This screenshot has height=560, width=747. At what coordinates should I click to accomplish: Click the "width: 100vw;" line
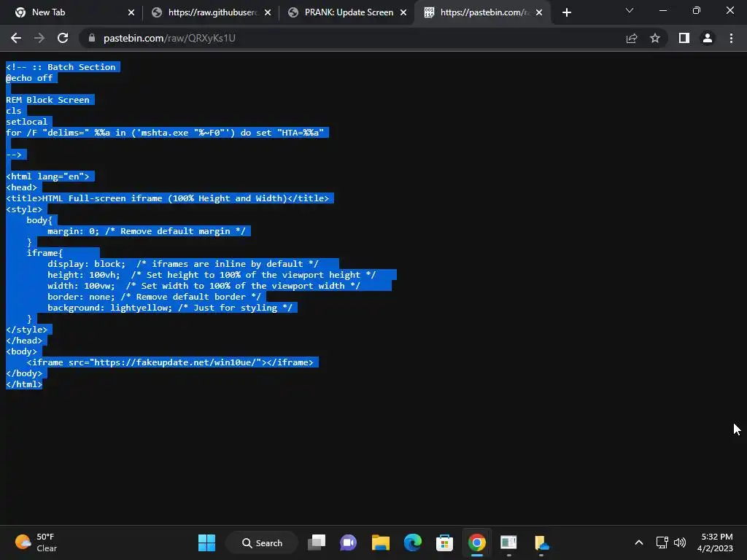click(x=204, y=286)
